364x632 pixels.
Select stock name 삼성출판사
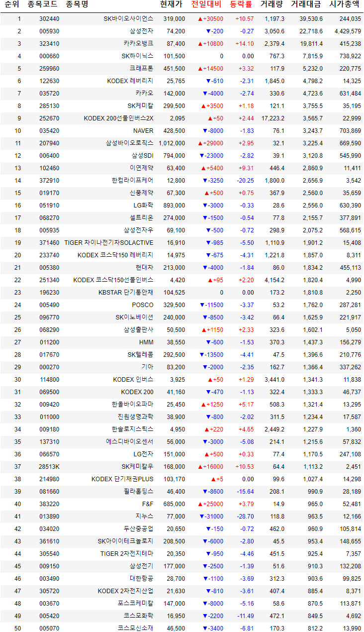[x=138, y=330]
